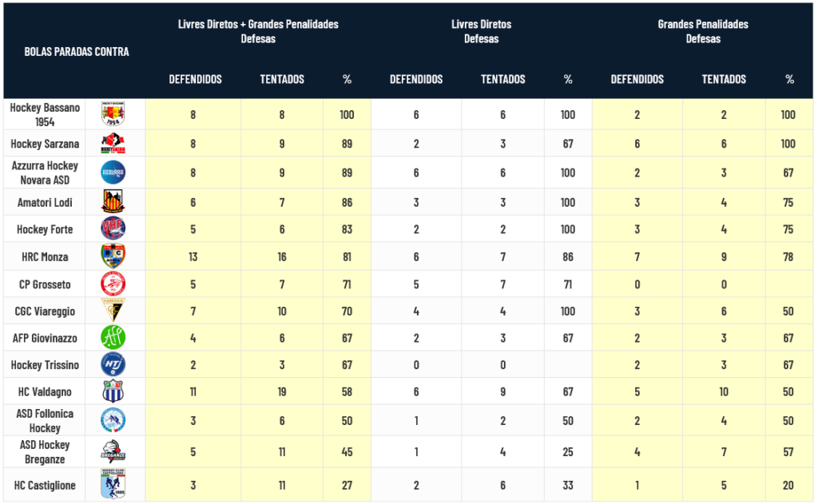The height and width of the screenshot is (504, 818).
Task: Click the Hockey Bassano 1954 team logo
Action: [x=113, y=114]
